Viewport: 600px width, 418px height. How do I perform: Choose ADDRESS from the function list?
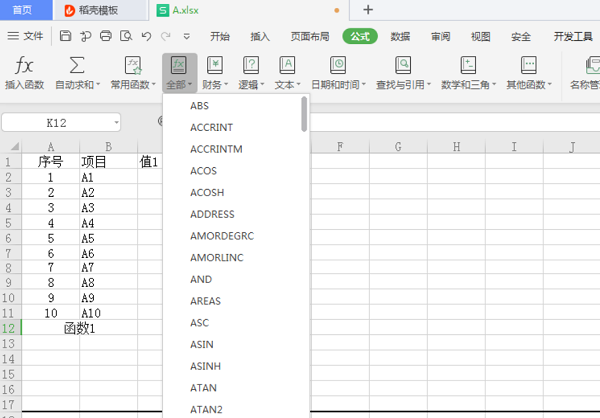tap(212, 214)
